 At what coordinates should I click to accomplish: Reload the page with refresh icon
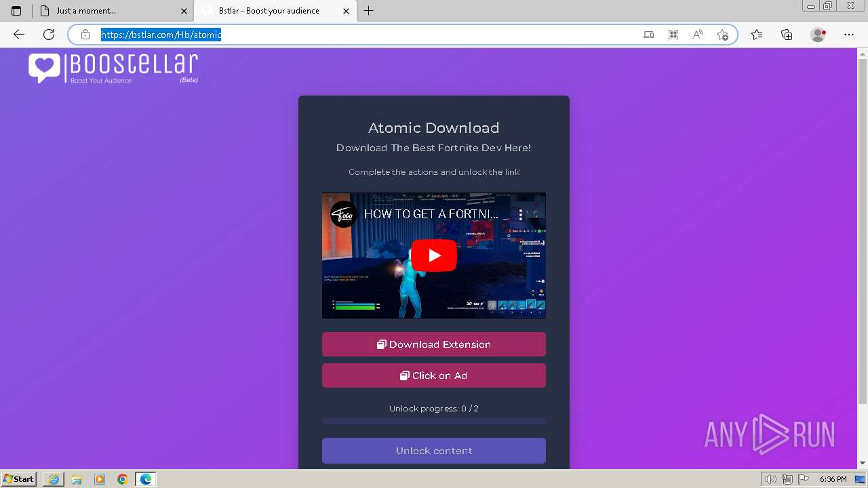(49, 35)
